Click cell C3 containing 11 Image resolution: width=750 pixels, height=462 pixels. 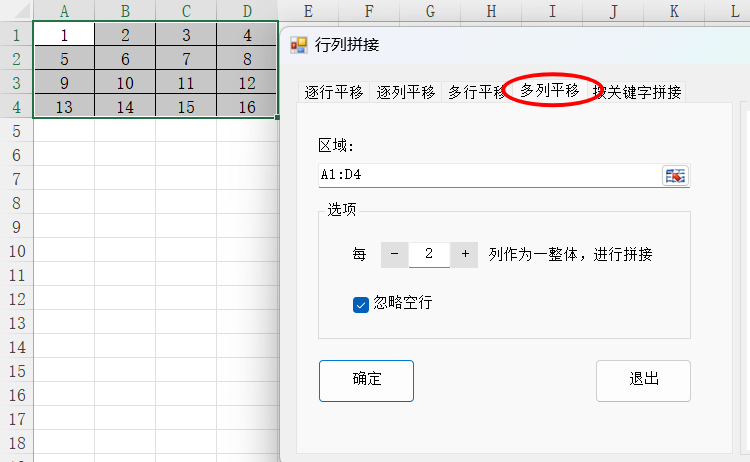pyautogui.click(x=186, y=83)
